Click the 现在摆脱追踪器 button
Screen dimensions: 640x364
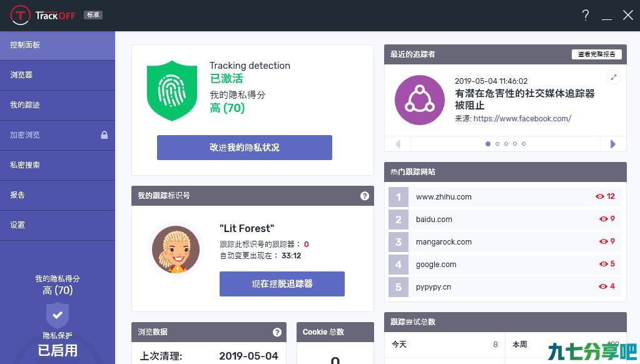pos(282,283)
